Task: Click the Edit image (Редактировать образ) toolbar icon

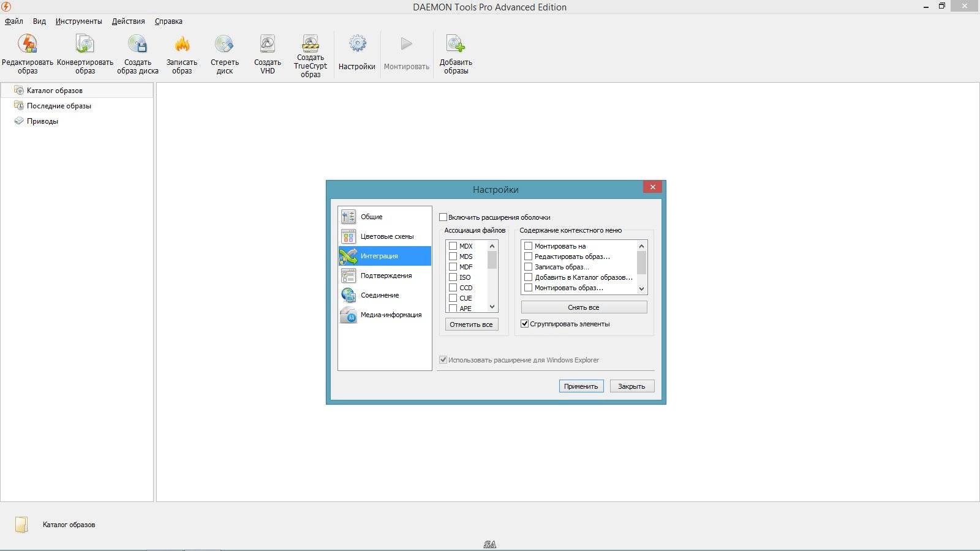Action: coord(28,44)
